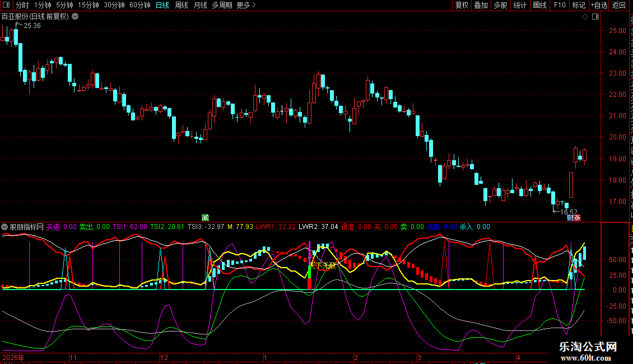Click the 涨 marker below the latest candles
This screenshot has height=364, width=633.
pos(578,218)
